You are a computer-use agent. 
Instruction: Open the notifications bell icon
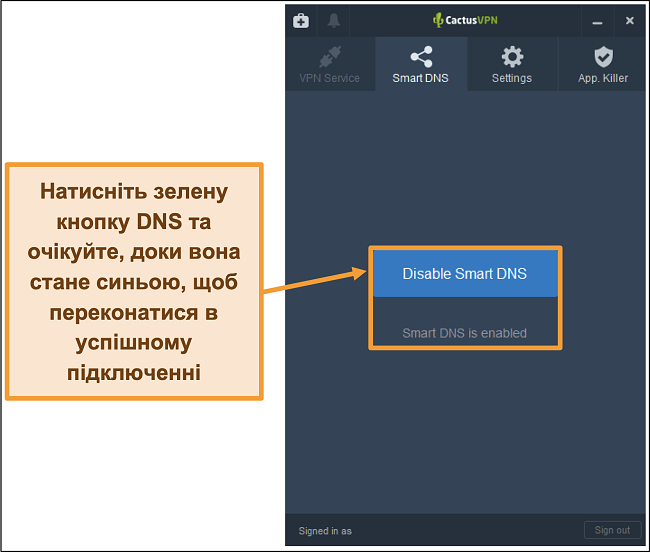(x=334, y=20)
